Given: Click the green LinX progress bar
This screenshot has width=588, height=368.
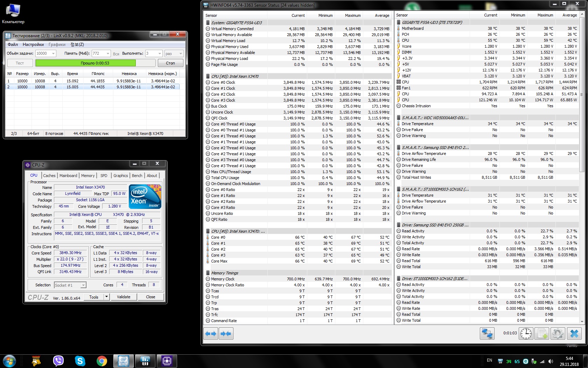Looking at the screenshot, I should tap(85, 63).
